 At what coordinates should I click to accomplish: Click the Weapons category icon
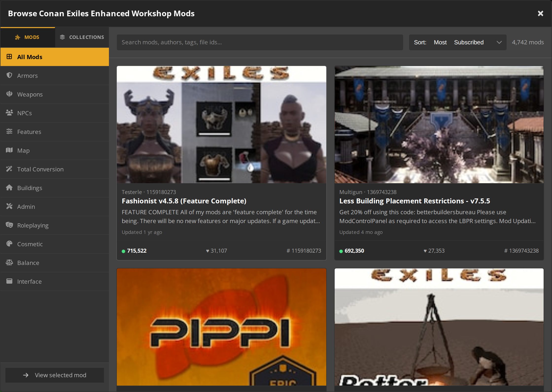click(x=9, y=94)
